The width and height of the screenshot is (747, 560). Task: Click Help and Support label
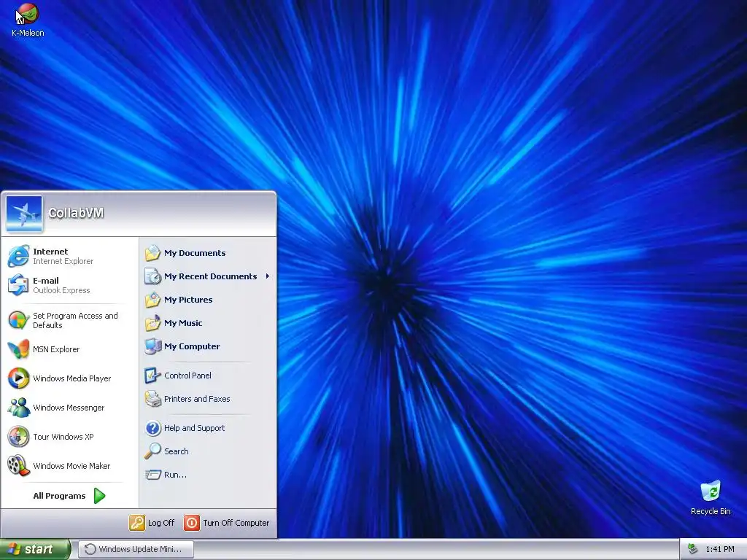click(x=194, y=428)
